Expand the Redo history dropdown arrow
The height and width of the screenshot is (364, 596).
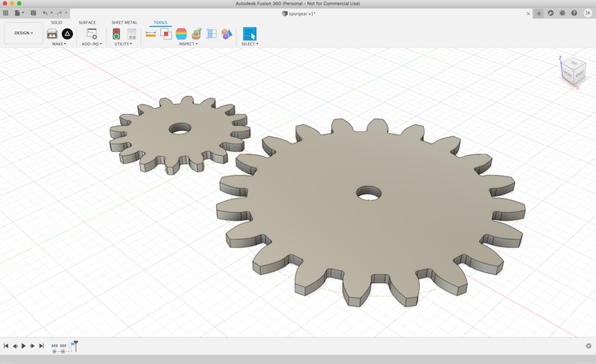(66, 13)
